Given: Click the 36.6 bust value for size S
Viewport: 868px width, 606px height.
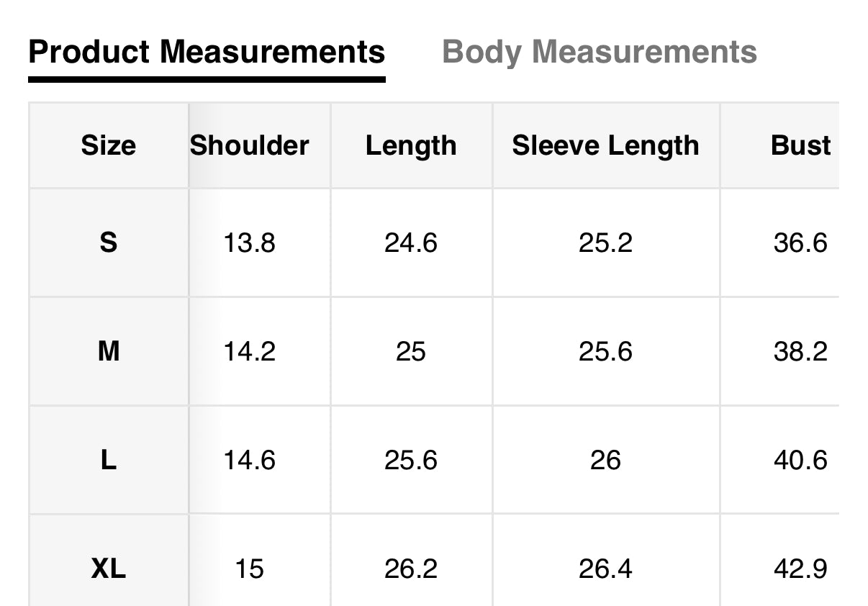Looking at the screenshot, I should pos(800,243).
